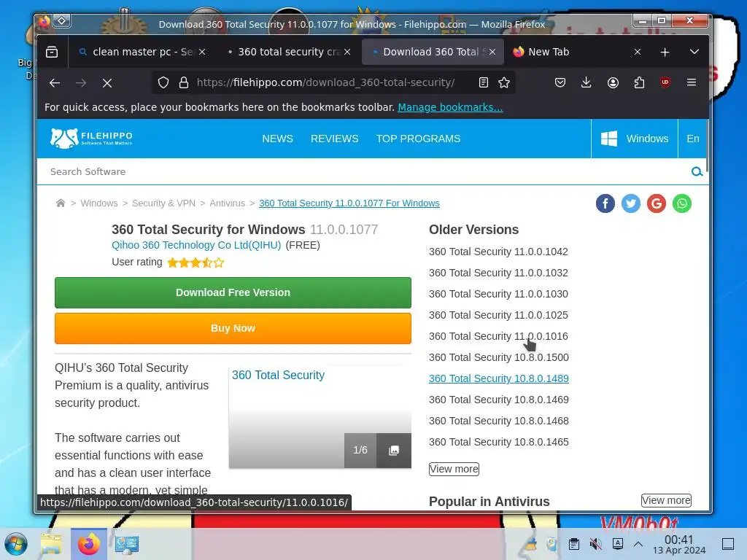Switch to clean master pc tab
The height and width of the screenshot is (560, 747).
click(x=141, y=52)
